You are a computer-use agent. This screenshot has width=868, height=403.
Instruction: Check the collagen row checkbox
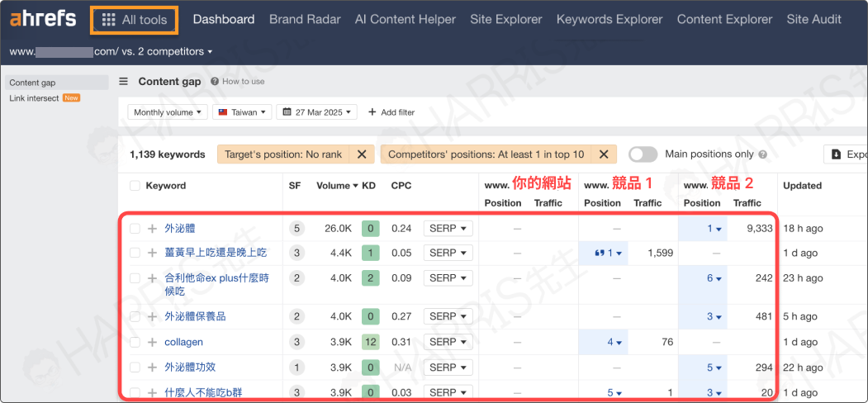coord(135,342)
